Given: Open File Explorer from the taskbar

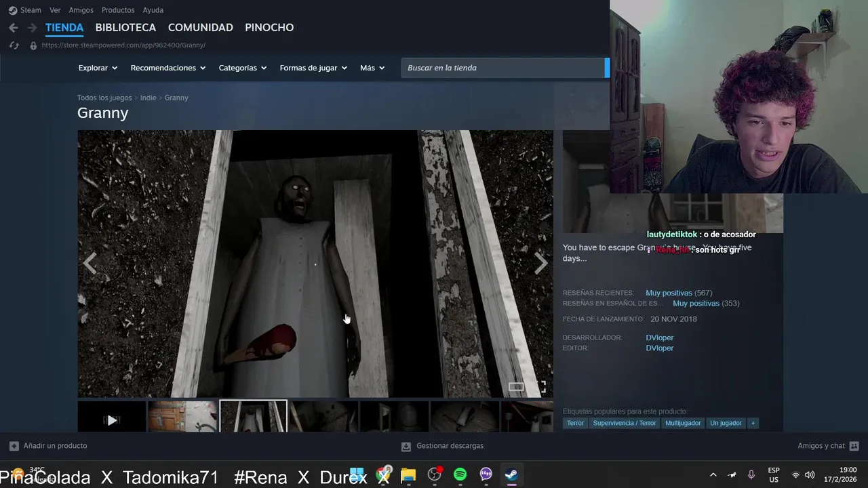Looking at the screenshot, I should pos(408,475).
